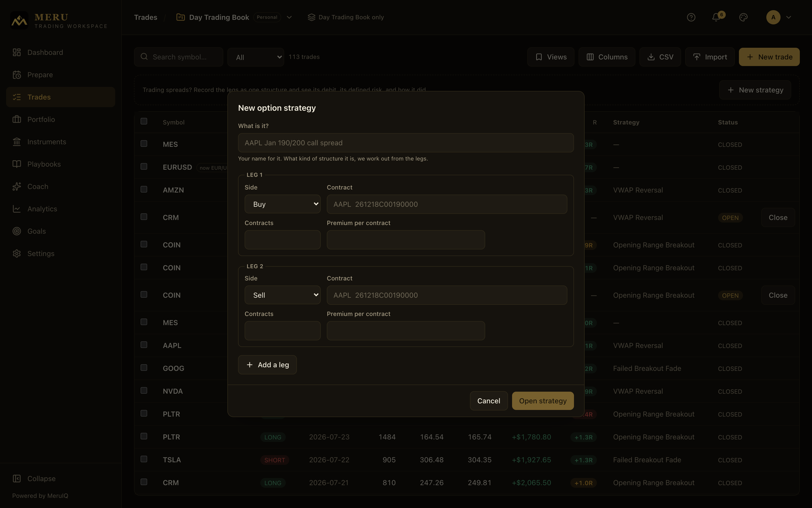Focus the Search symbol field
The width and height of the screenshot is (812, 508).
pyautogui.click(x=178, y=57)
